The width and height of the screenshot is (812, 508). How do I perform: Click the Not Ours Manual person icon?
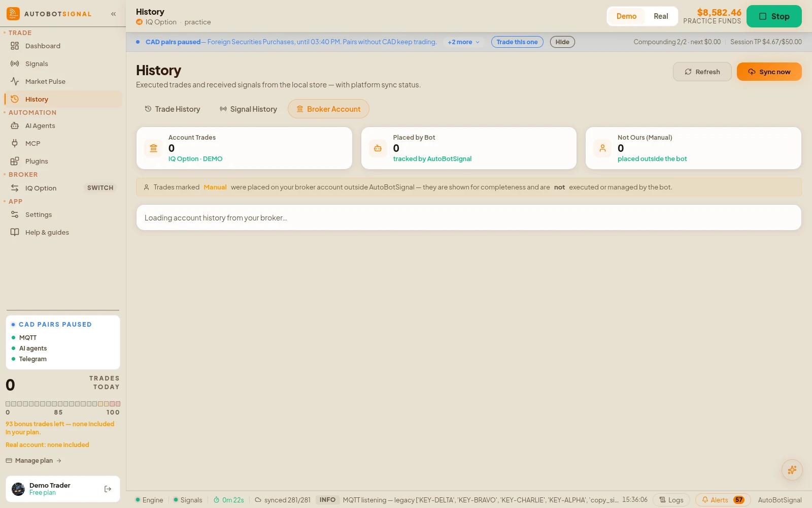602,148
